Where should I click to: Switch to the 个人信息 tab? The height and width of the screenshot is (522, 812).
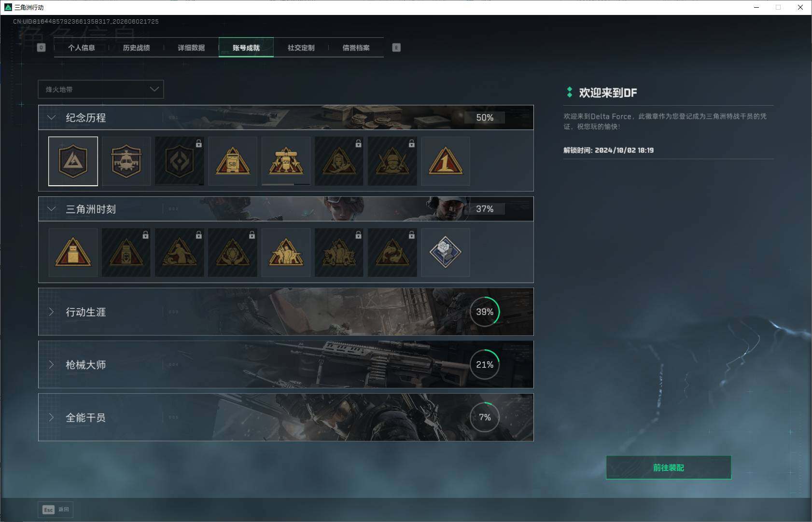(x=82, y=47)
